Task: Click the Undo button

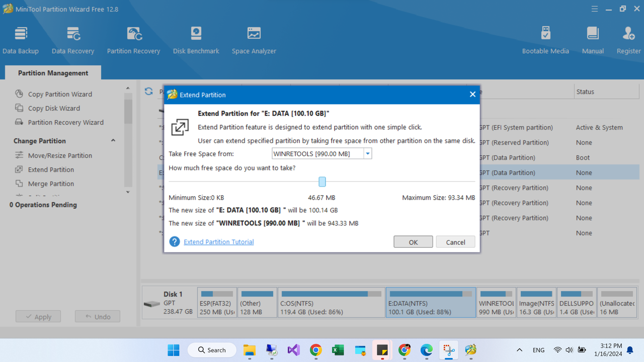Action: 98,316
